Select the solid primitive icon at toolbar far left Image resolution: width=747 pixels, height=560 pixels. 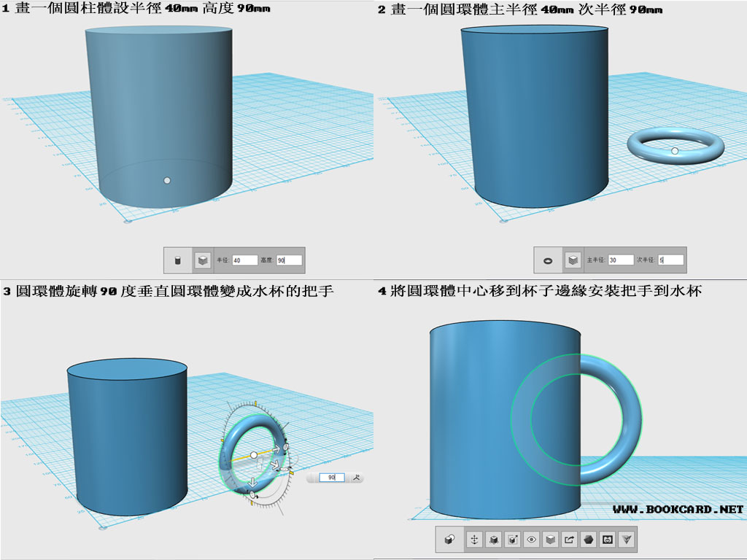448,540
